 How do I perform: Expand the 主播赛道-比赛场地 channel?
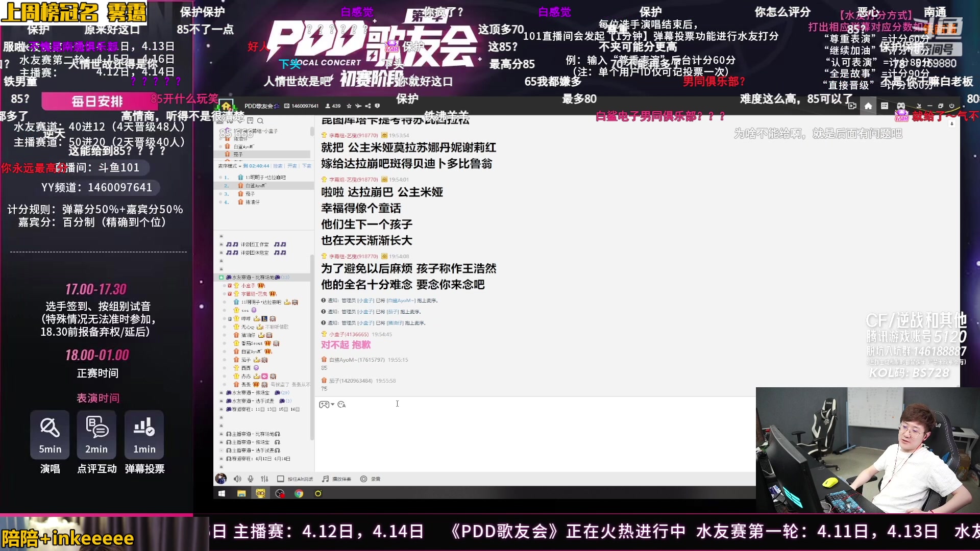[221, 434]
